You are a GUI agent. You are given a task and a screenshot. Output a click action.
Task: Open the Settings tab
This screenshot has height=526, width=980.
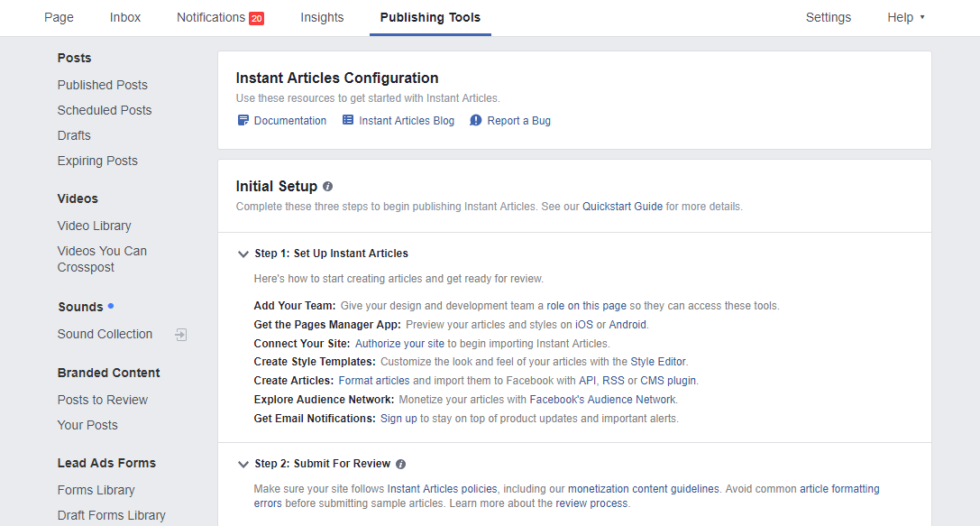coord(829,17)
